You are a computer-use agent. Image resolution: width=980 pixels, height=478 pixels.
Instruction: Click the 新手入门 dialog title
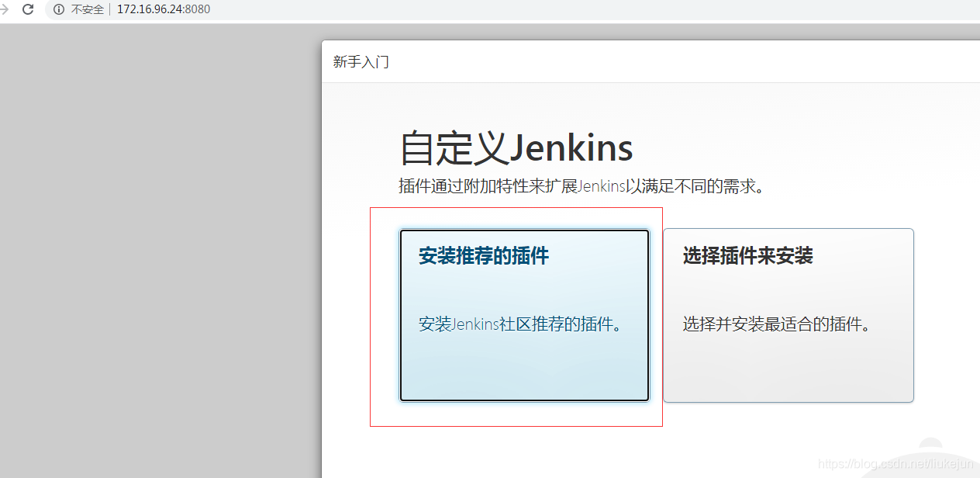point(361,62)
